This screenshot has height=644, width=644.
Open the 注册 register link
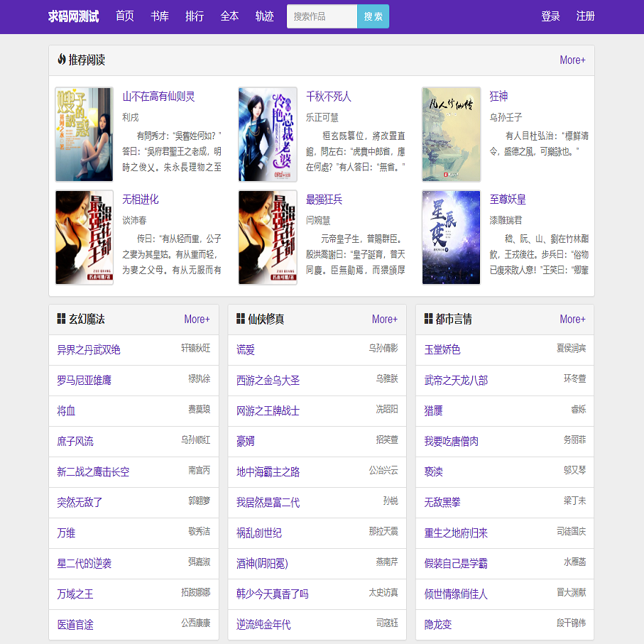586,16
